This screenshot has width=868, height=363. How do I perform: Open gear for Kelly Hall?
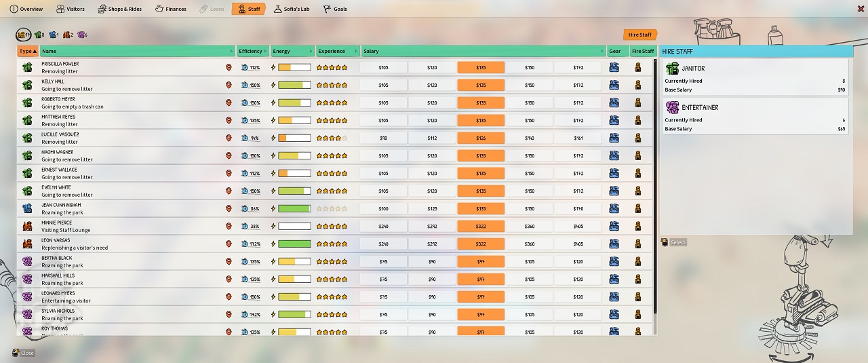[x=614, y=85]
